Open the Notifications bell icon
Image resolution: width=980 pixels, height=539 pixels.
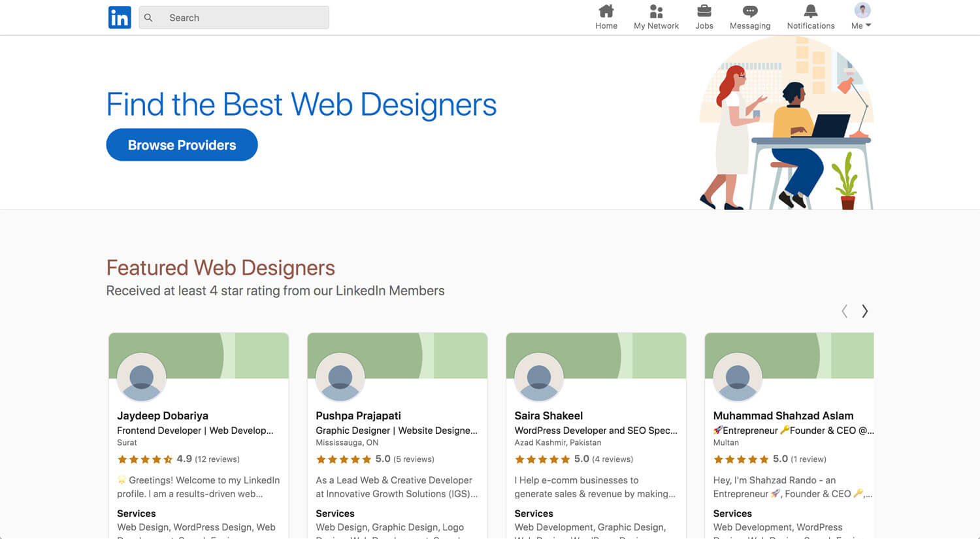(811, 11)
